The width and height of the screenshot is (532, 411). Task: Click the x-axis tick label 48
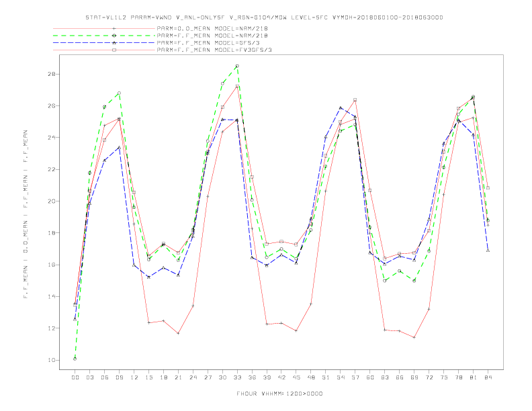click(311, 377)
